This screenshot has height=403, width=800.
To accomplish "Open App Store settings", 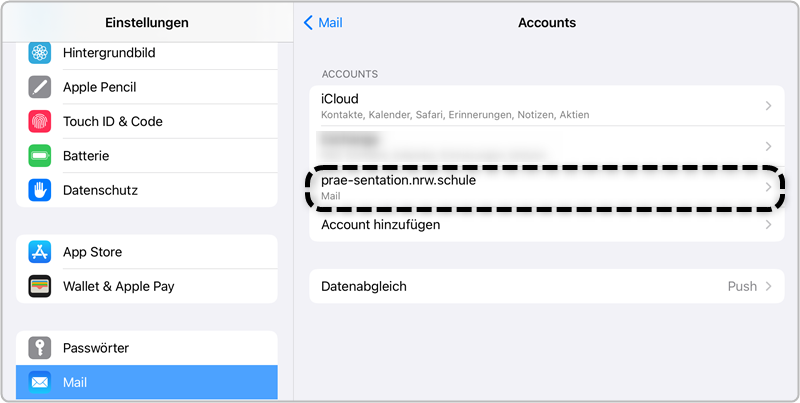I will click(x=147, y=252).
